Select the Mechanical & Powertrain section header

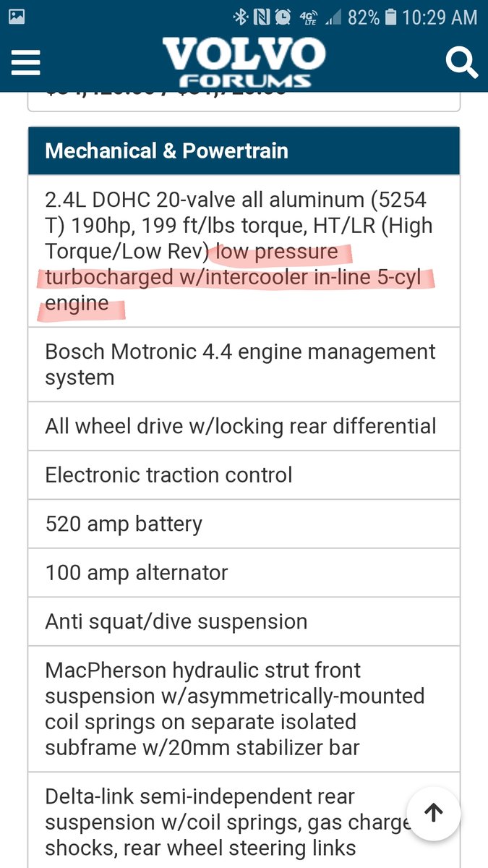pyautogui.click(x=244, y=151)
